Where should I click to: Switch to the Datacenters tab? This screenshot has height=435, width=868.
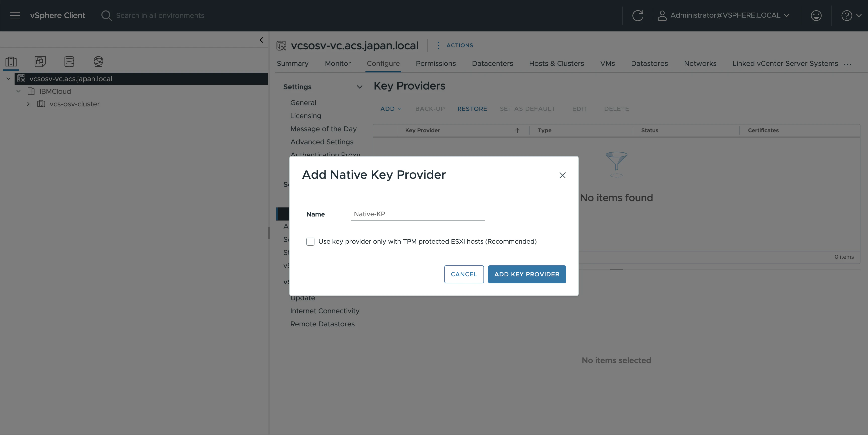coord(492,63)
